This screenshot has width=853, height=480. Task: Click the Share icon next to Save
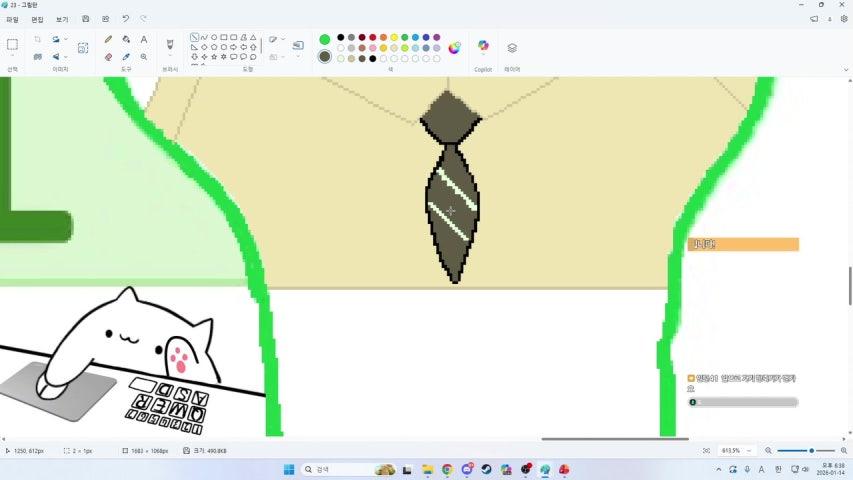106,19
